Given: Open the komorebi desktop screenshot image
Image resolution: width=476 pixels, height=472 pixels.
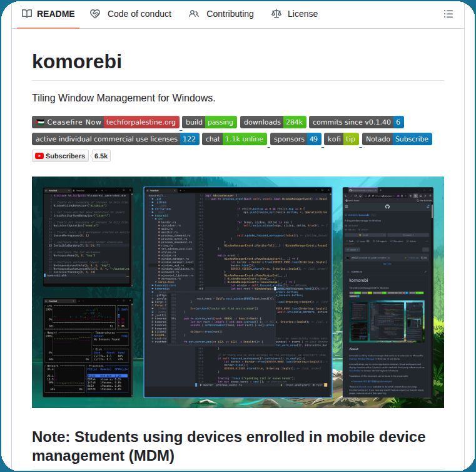Looking at the screenshot, I should pyautogui.click(x=238, y=292).
